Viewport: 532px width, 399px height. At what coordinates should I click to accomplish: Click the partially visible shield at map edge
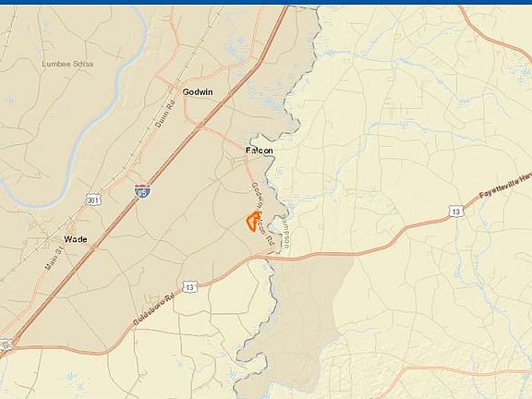(x=6, y=345)
